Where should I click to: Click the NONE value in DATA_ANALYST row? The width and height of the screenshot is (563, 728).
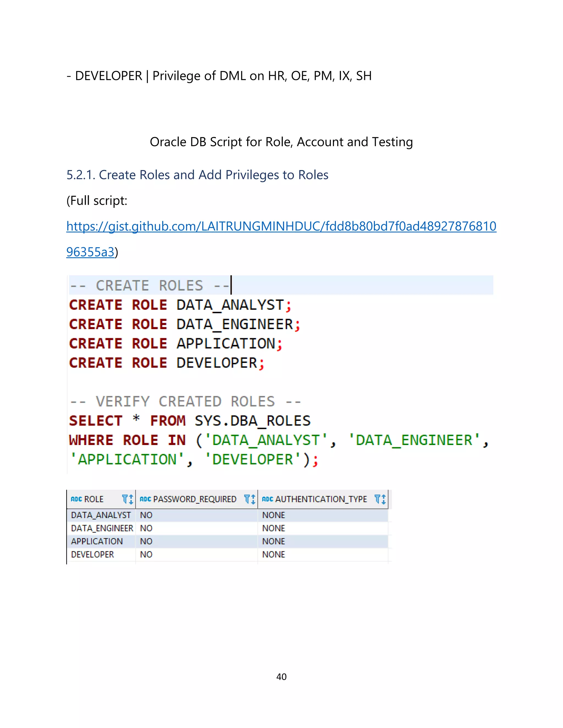click(x=274, y=515)
